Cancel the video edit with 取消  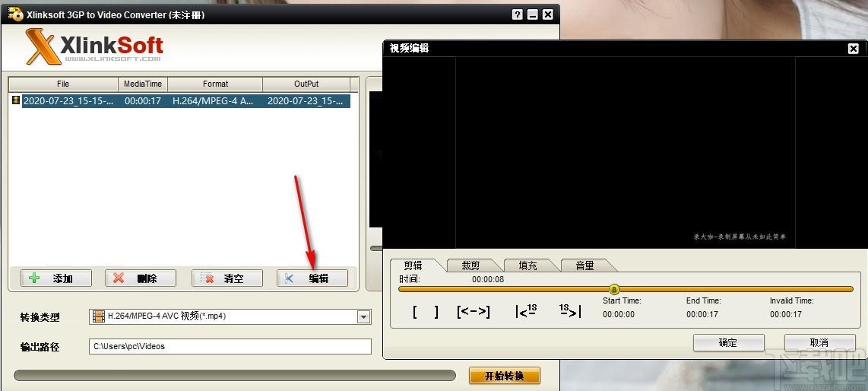click(820, 343)
